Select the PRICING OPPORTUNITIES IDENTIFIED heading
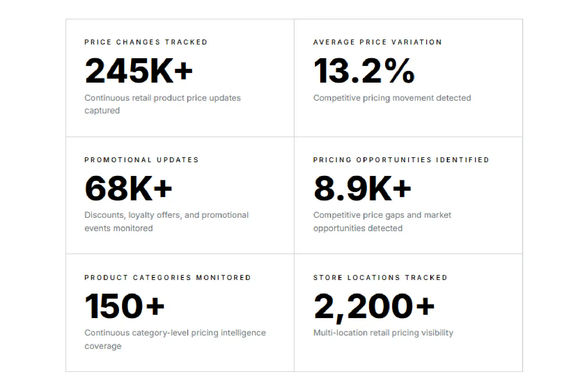The width and height of the screenshot is (588, 389). [401, 160]
